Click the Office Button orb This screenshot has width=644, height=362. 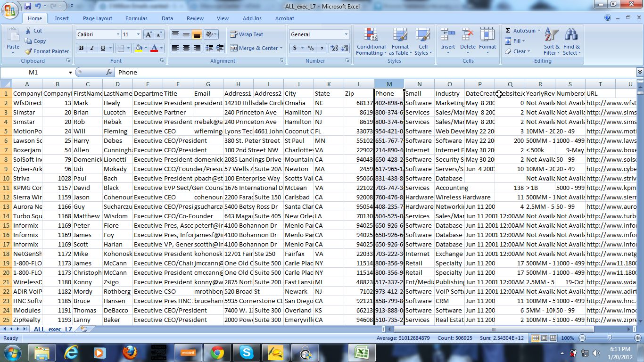(x=10, y=9)
